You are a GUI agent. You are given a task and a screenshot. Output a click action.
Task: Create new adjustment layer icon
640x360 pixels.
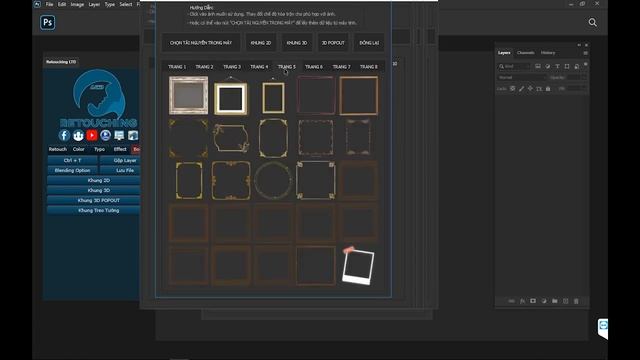pyautogui.click(x=544, y=301)
